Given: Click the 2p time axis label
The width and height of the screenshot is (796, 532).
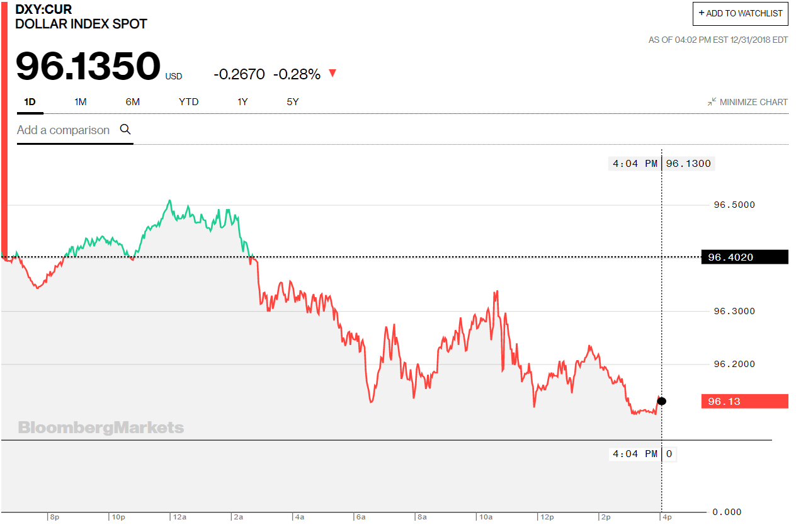Looking at the screenshot, I should [x=606, y=517].
